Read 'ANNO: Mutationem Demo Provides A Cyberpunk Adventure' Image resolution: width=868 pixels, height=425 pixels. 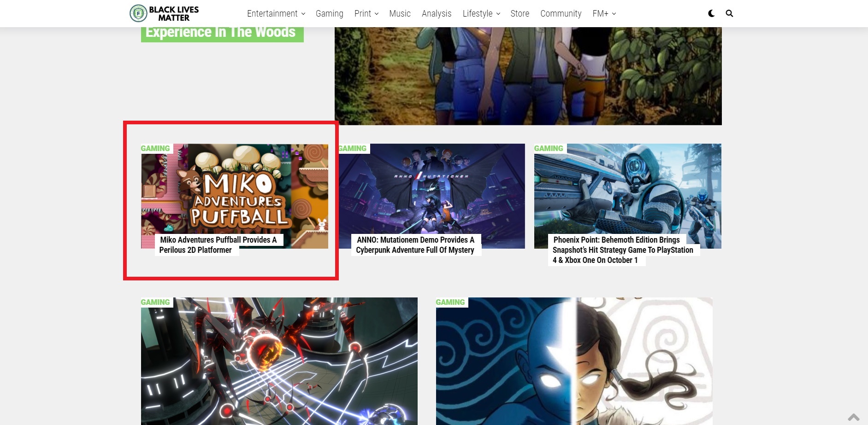point(415,245)
